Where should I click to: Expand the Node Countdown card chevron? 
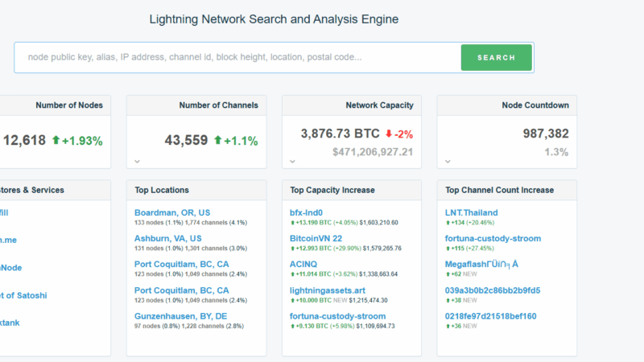point(448,161)
